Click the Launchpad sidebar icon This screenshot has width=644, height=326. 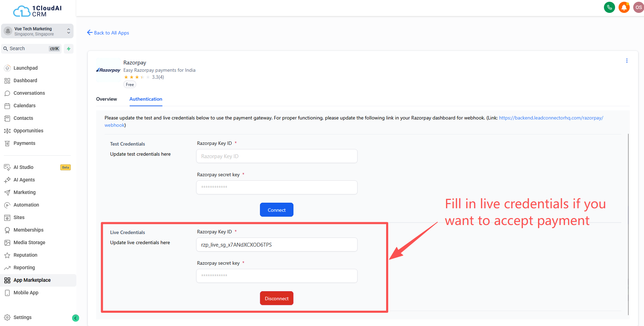[x=7, y=68]
